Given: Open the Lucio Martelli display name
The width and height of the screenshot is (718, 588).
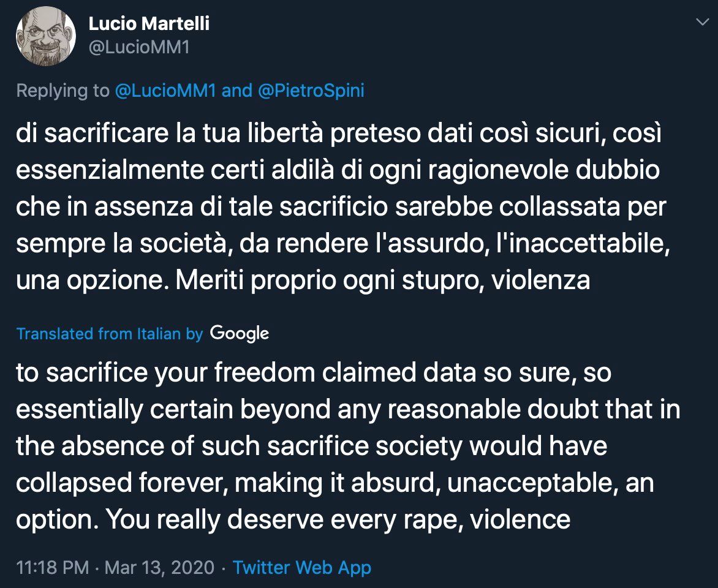Looking at the screenshot, I should [149, 24].
